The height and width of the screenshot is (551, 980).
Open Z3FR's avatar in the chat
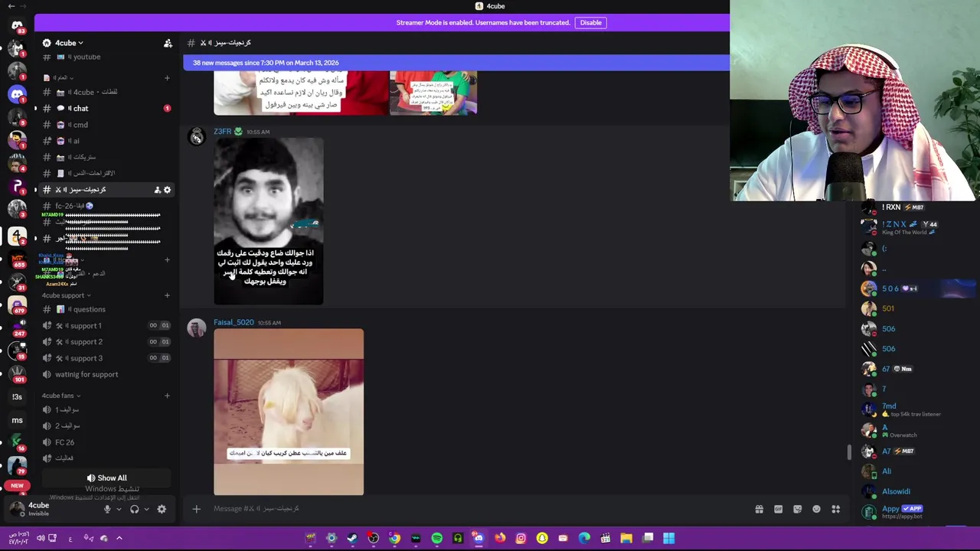197,136
